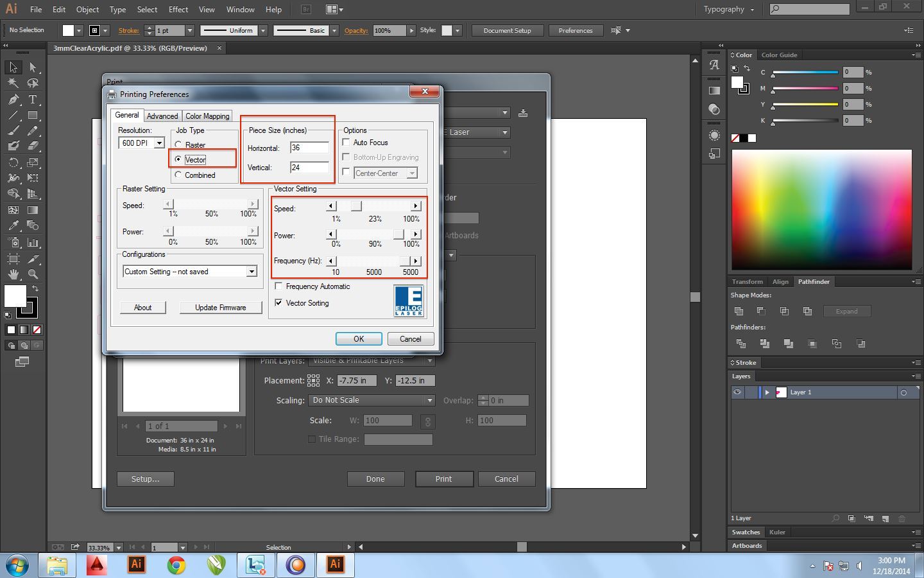Select the Magic Wand tool
Screen dimensions: 924x578
click(13, 83)
